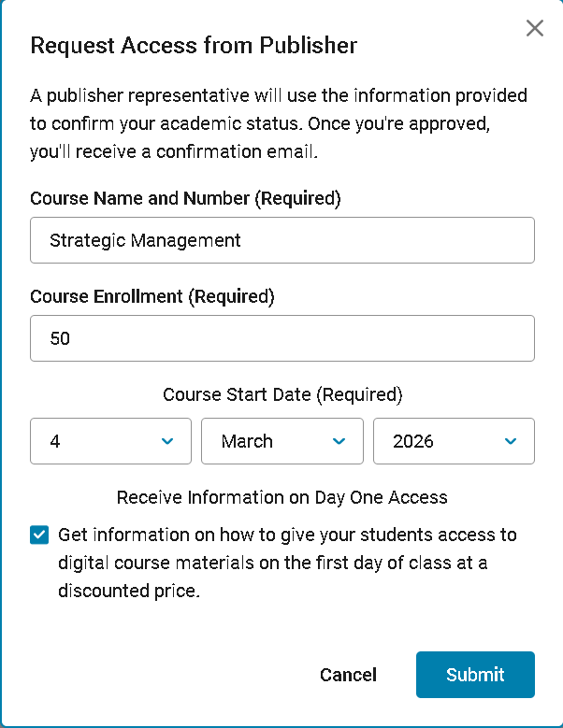Click the 'A publisher representative' sentence

click(x=279, y=95)
